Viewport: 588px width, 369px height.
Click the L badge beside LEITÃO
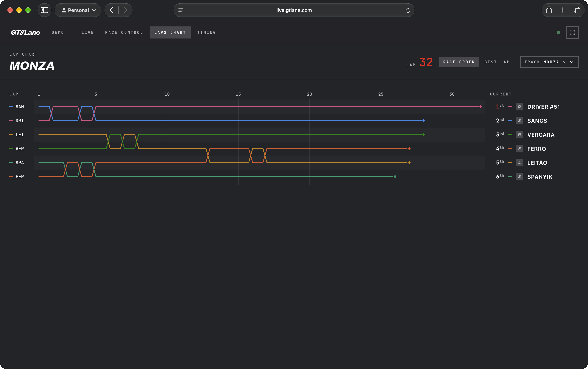point(519,163)
